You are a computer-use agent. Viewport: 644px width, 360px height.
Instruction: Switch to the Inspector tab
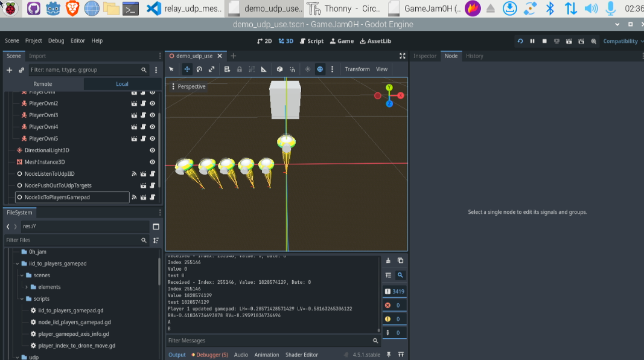pyautogui.click(x=424, y=56)
